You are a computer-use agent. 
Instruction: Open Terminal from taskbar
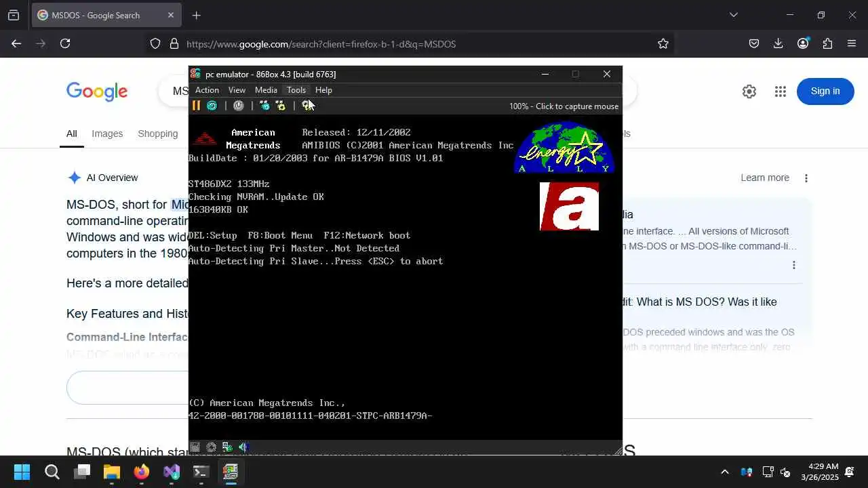tap(201, 472)
